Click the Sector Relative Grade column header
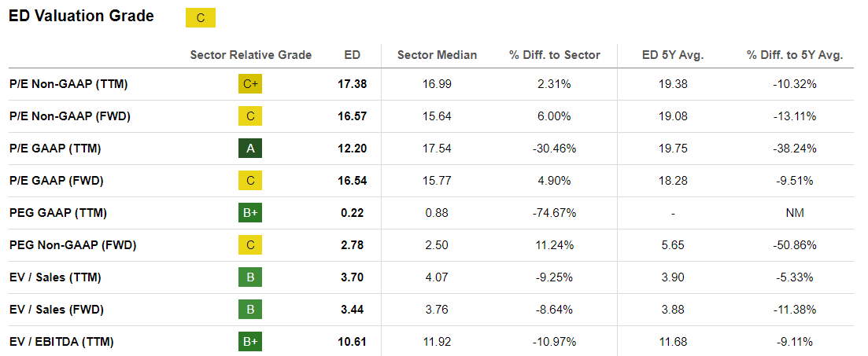Viewport: 868px width, 356px height. click(x=251, y=55)
